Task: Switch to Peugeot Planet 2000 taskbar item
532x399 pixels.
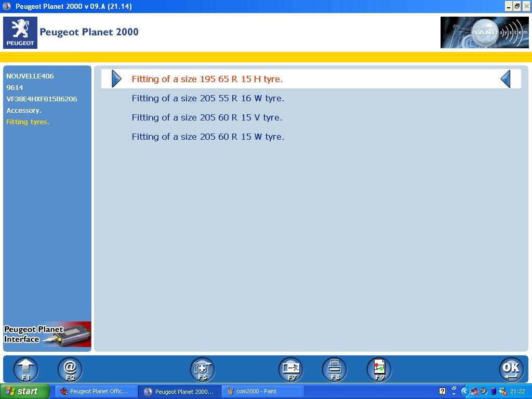Action: [180, 391]
